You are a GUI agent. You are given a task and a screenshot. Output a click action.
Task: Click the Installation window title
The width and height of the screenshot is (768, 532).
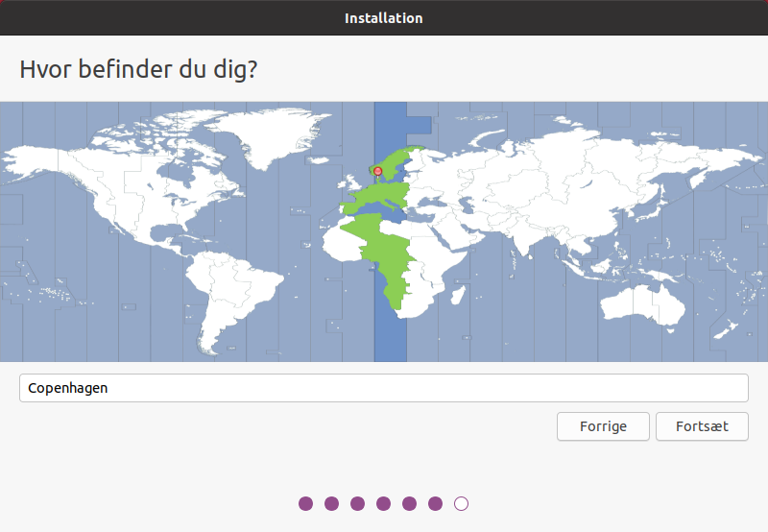[383, 18]
